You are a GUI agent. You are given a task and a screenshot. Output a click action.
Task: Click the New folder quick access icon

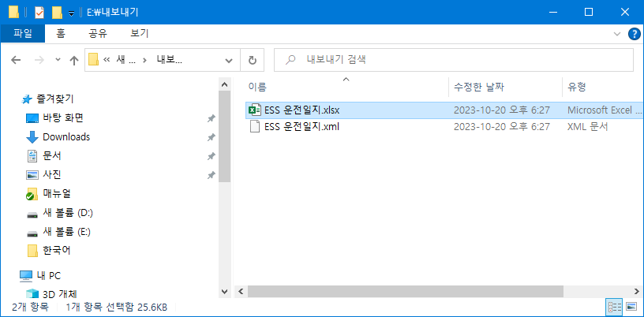[x=57, y=13]
